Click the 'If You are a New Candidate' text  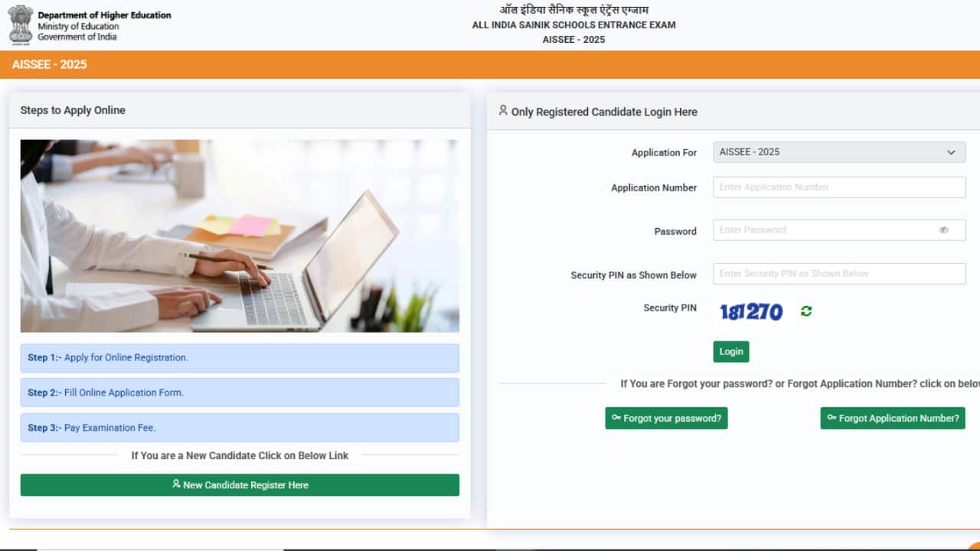[x=240, y=455]
